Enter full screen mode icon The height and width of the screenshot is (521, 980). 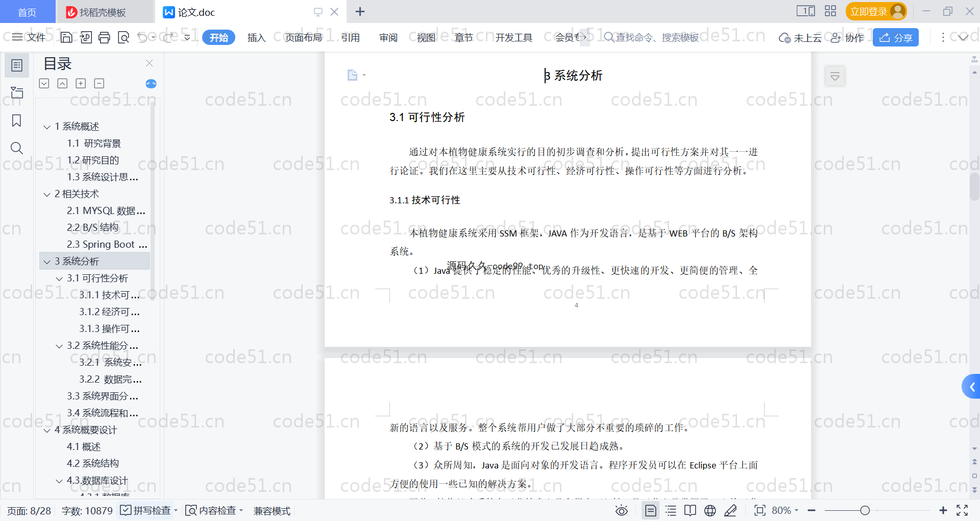point(962,510)
